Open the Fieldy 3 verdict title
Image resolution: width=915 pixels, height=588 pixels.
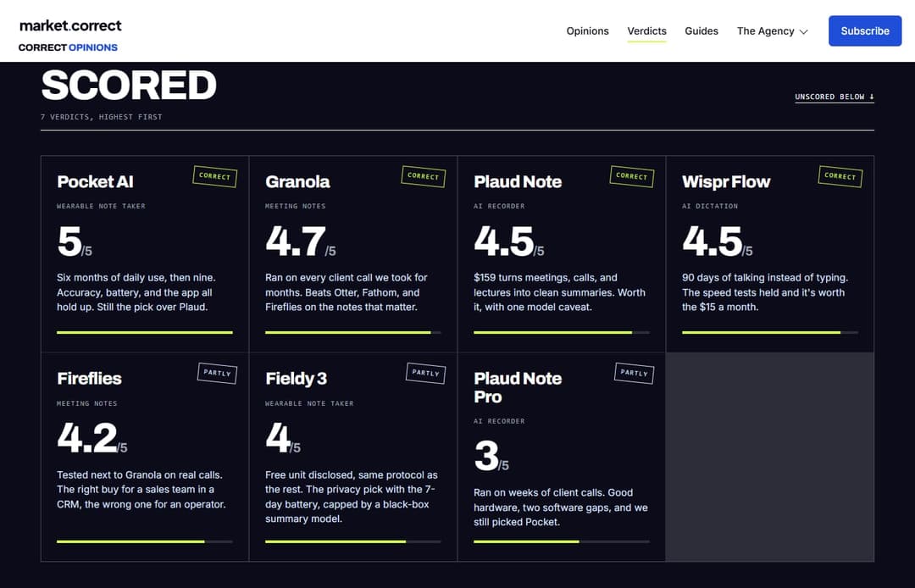point(296,379)
